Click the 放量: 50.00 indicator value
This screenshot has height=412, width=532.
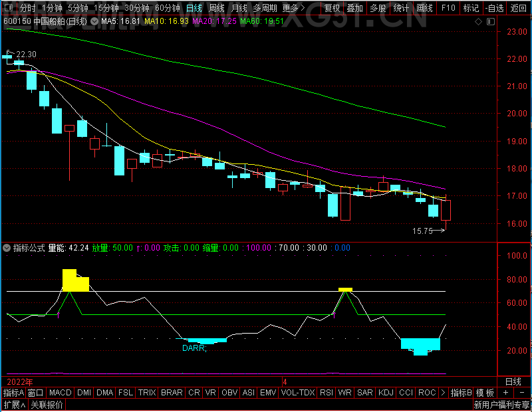tap(112, 248)
